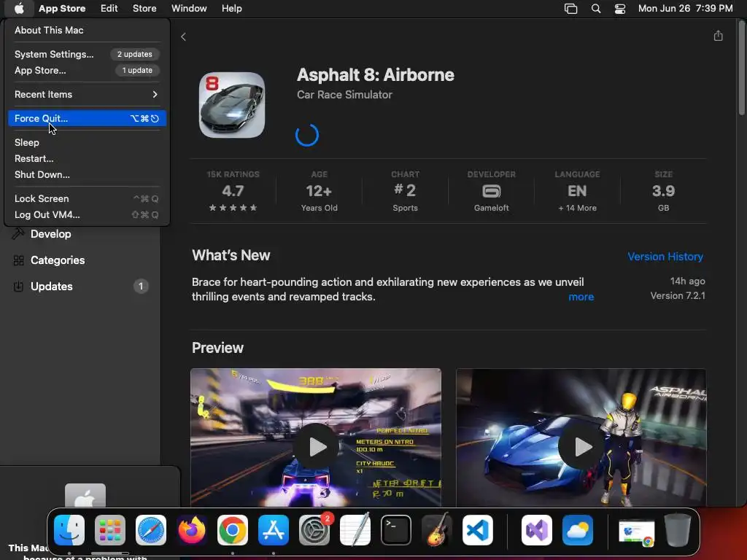
Task: Click the 12+ age rating stat
Action: point(320,191)
